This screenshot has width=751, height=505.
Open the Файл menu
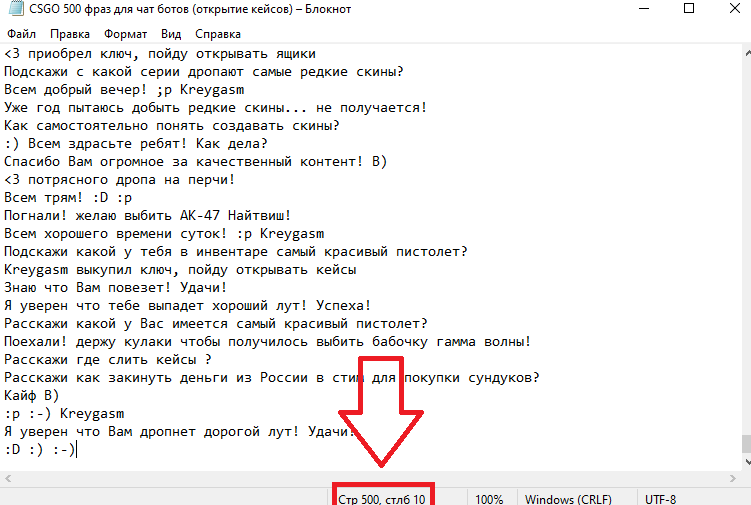(21, 34)
